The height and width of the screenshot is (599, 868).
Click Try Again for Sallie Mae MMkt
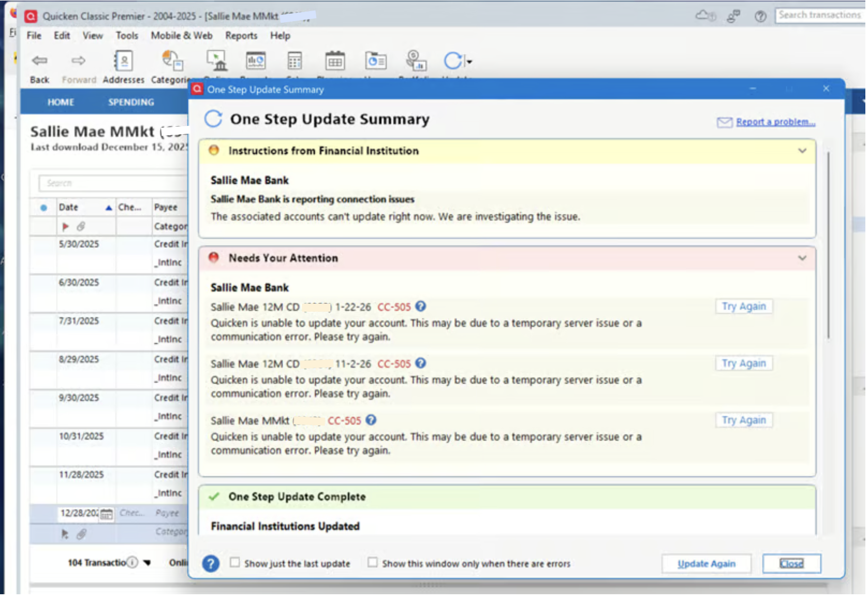[744, 421]
